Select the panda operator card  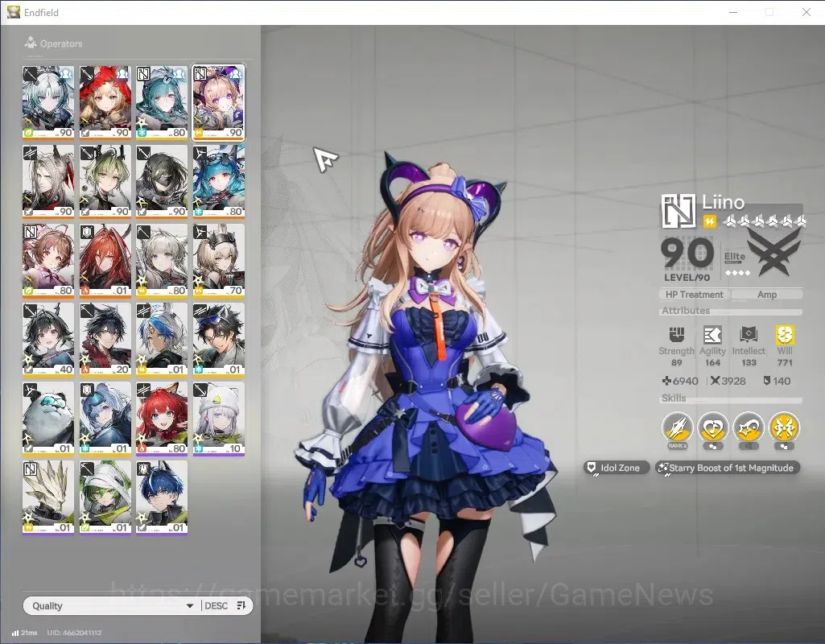[x=48, y=419]
